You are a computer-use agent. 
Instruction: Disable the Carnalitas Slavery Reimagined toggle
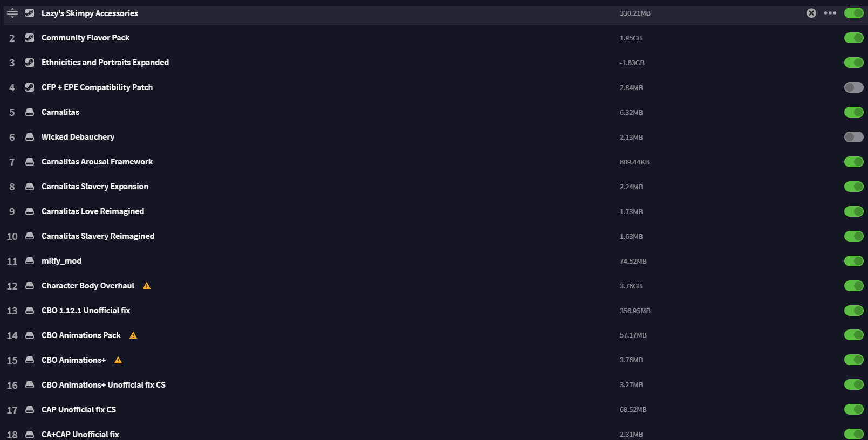(854, 236)
